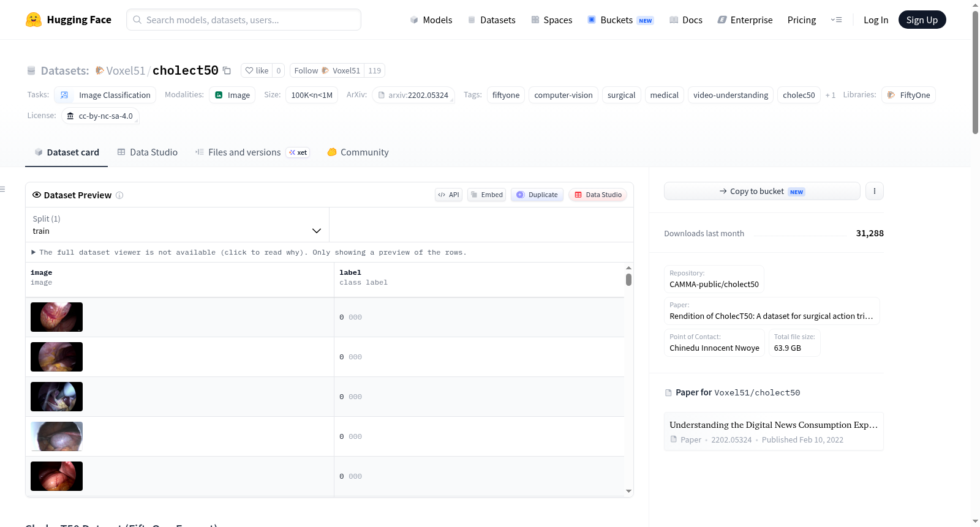Image resolution: width=980 pixels, height=527 pixels.
Task: Click the Voxel51 avatar icon beside Datasets
Action: click(100, 70)
